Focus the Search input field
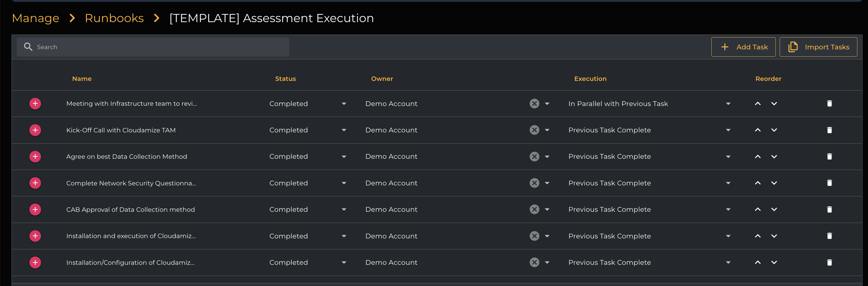The image size is (868, 286). pyautogui.click(x=158, y=47)
